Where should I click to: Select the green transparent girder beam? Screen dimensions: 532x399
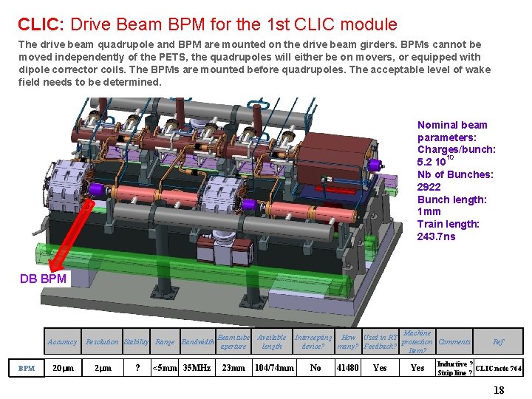tap(194, 270)
